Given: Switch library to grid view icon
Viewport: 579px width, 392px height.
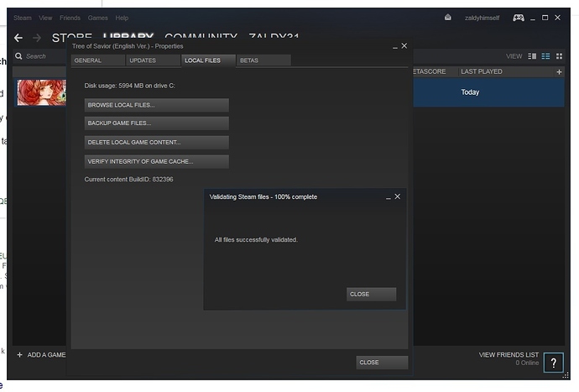Looking at the screenshot, I should click(x=559, y=56).
